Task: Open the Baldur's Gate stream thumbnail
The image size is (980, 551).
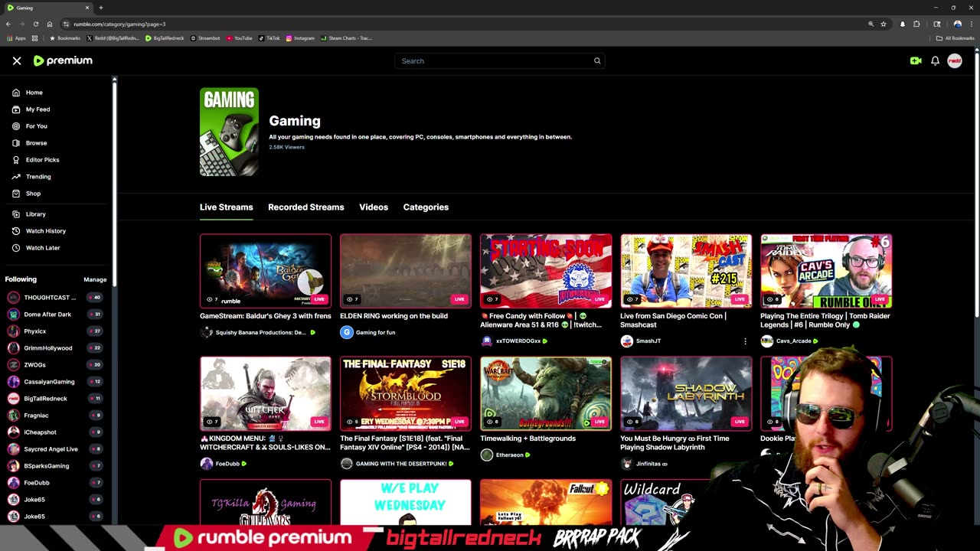Action: tap(266, 271)
